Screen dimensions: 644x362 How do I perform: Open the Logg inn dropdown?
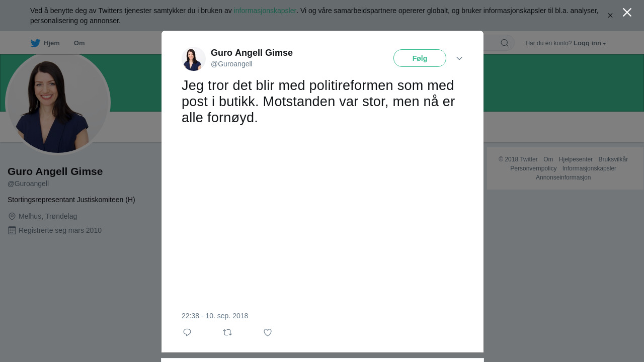[590, 43]
